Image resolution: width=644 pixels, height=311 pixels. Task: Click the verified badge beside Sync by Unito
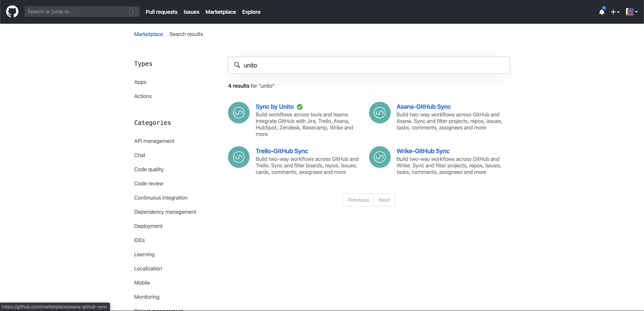299,107
